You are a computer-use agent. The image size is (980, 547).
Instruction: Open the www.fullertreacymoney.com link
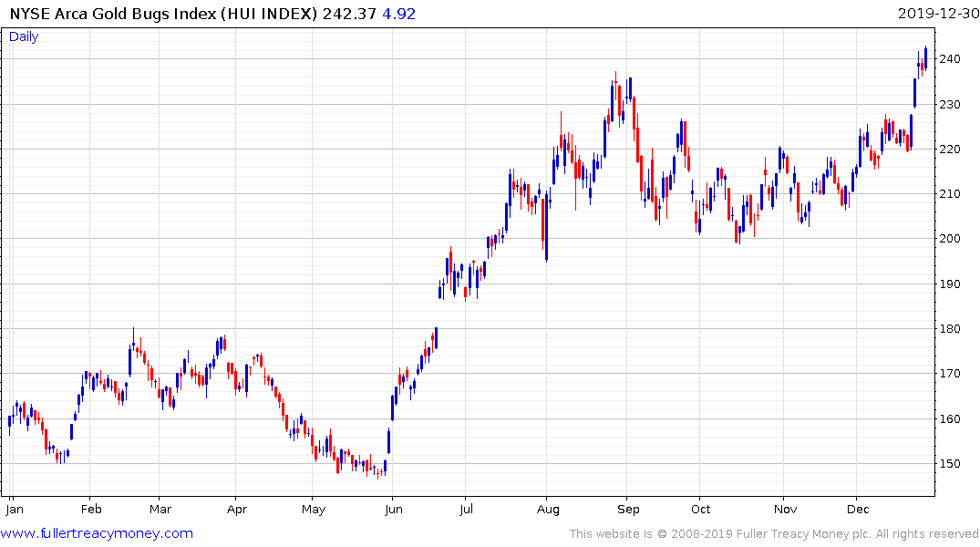click(x=97, y=533)
